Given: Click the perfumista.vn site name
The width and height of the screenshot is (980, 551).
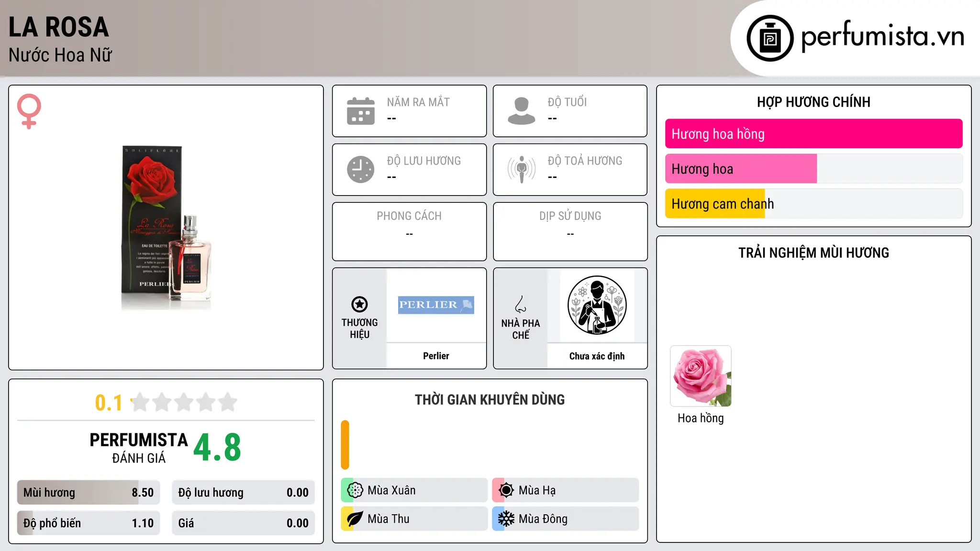Looking at the screenshot, I should (882, 36).
